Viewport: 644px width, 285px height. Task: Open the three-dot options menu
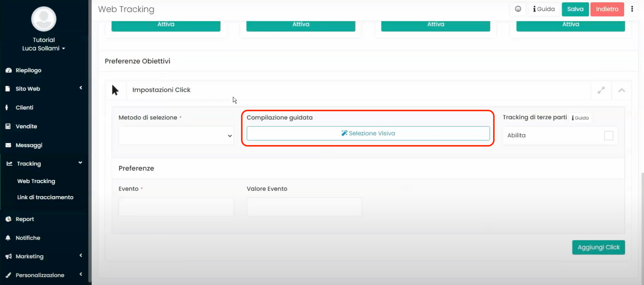pos(632,9)
